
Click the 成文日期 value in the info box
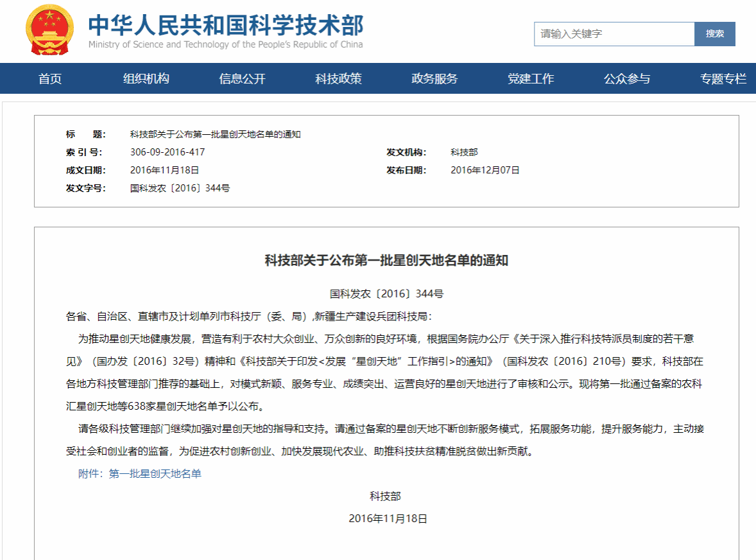(164, 170)
